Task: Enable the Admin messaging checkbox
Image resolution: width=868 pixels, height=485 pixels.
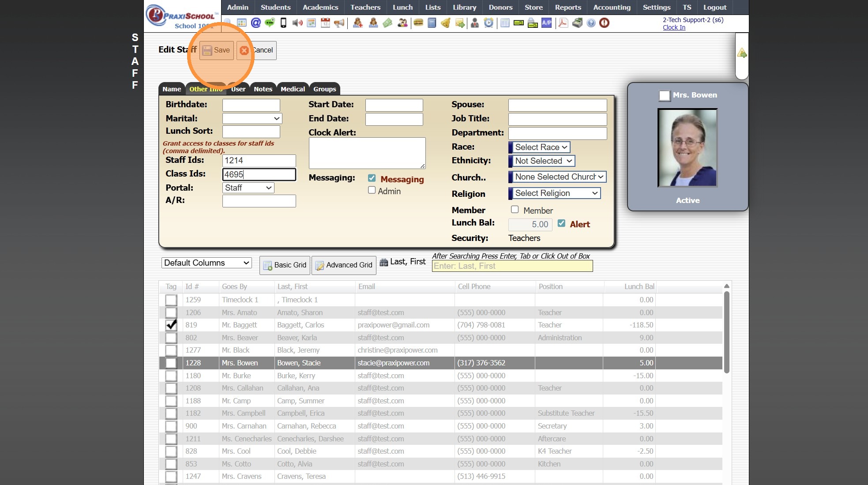Action: click(372, 190)
